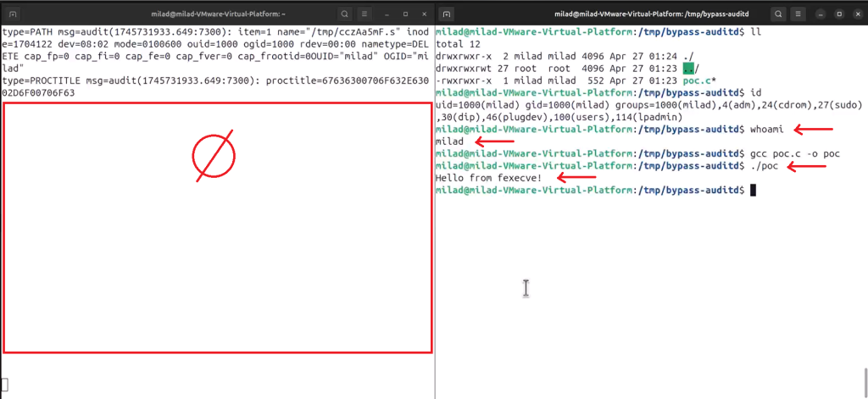Minimize the left terminal window

pyautogui.click(x=387, y=14)
